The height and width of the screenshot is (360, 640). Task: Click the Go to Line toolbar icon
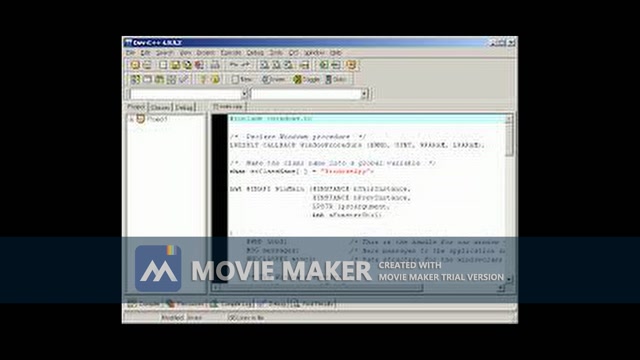pyautogui.click(x=304, y=65)
